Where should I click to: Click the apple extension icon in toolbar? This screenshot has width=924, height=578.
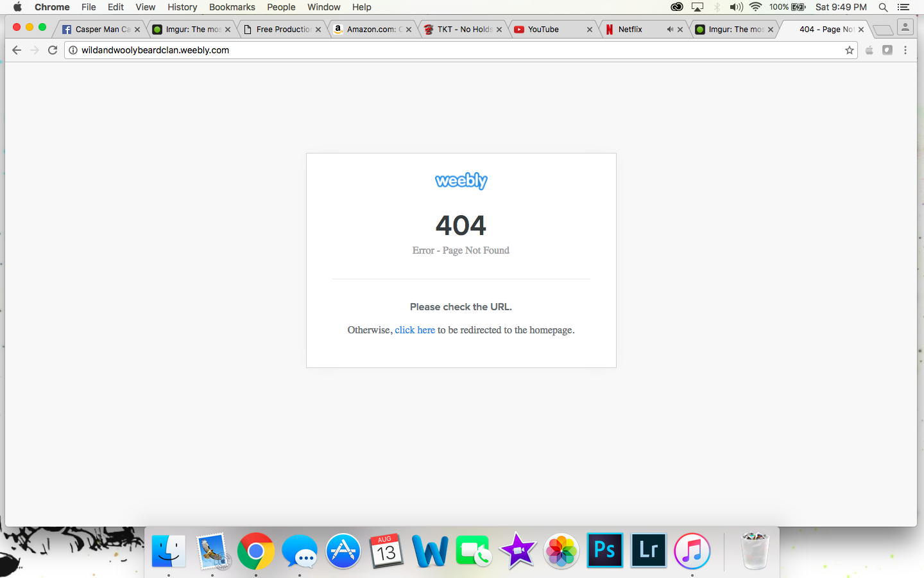click(x=869, y=50)
